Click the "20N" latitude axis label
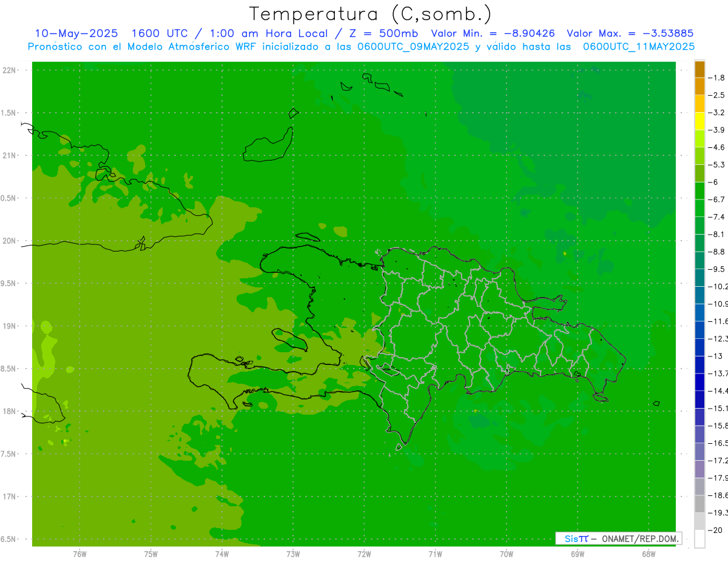Image resolution: width=728 pixels, height=562 pixels. [x=10, y=241]
